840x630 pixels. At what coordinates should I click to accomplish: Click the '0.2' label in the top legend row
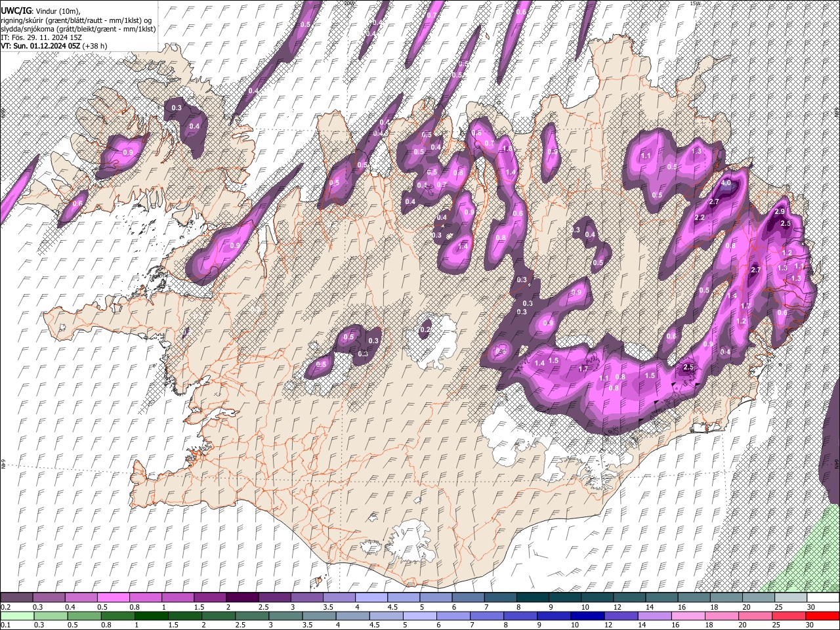tap(5, 607)
